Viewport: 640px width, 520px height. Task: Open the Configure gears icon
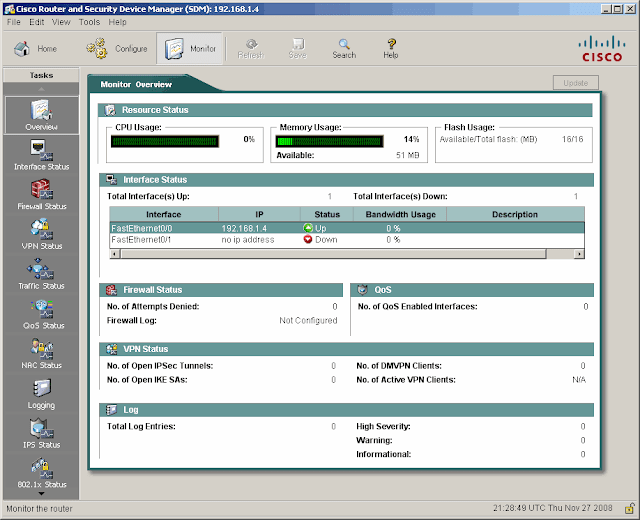(x=97, y=49)
